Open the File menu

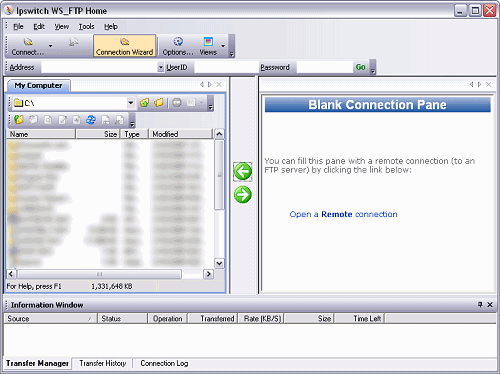[18, 26]
